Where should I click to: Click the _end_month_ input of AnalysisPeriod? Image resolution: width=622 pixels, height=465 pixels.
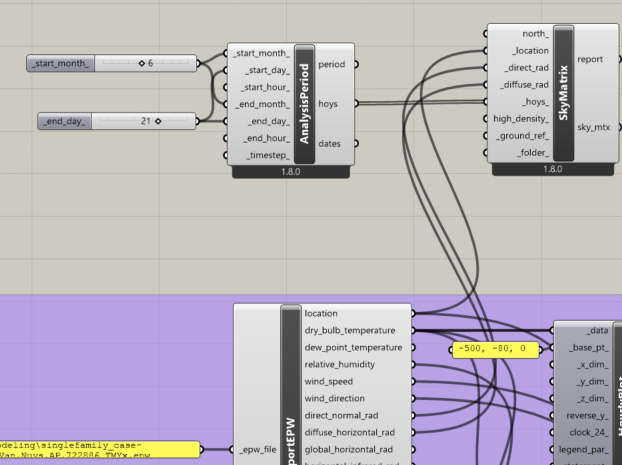point(262,104)
